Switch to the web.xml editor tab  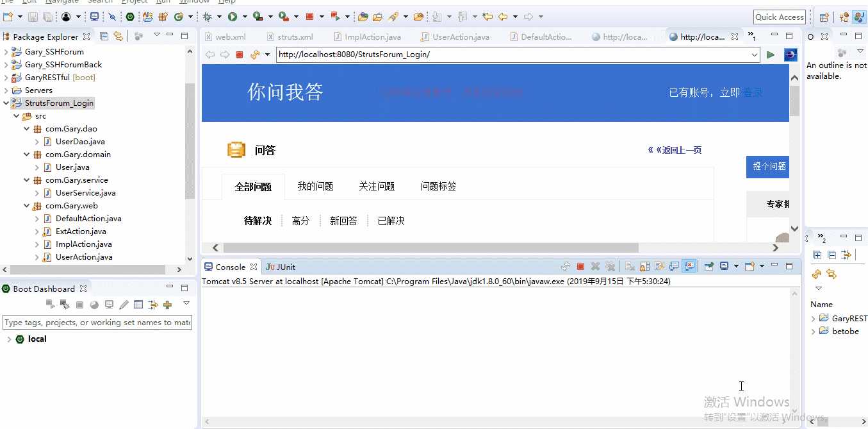pyautogui.click(x=225, y=37)
